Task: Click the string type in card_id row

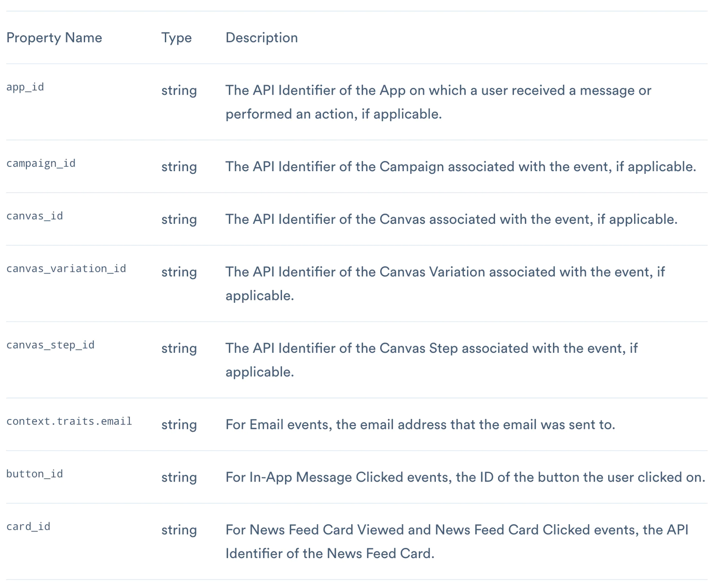Action: coord(179,530)
